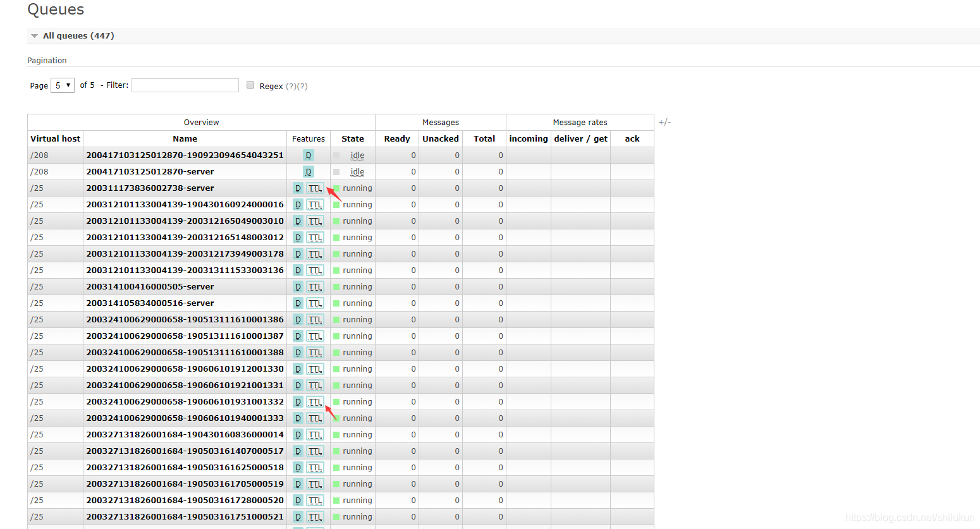Open queue 200324100629000658-190606101931001332
This screenshot has width=980, height=529.
185,402
